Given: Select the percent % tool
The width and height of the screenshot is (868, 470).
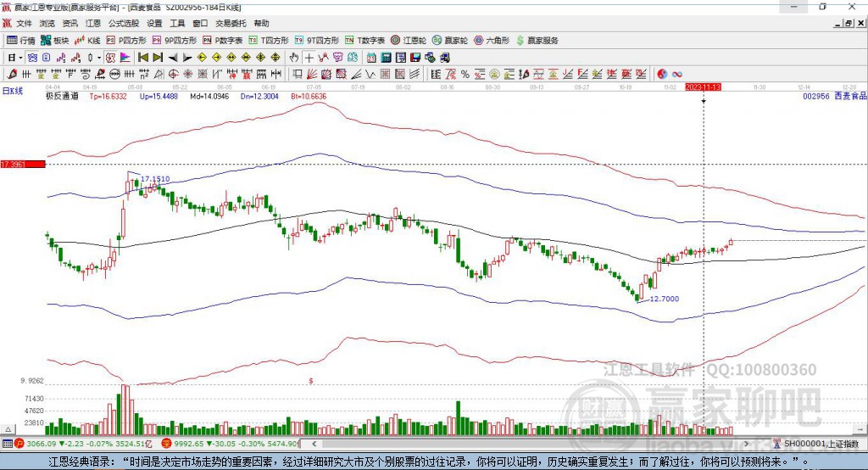Looking at the screenshot, I should 465,74.
